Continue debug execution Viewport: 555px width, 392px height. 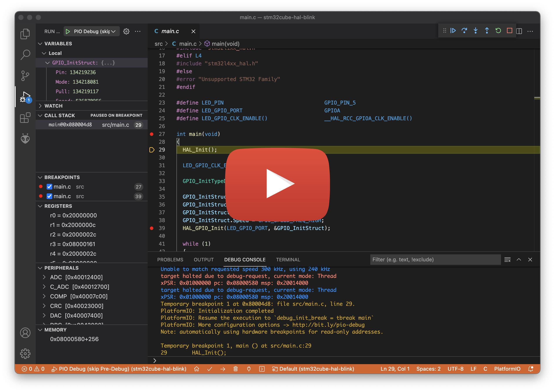point(453,31)
